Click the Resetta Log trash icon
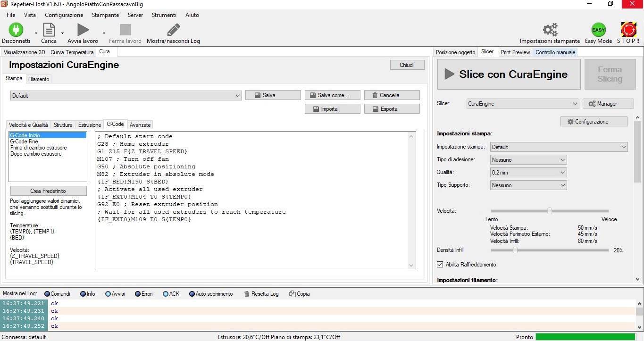644x341 pixels. tap(247, 294)
